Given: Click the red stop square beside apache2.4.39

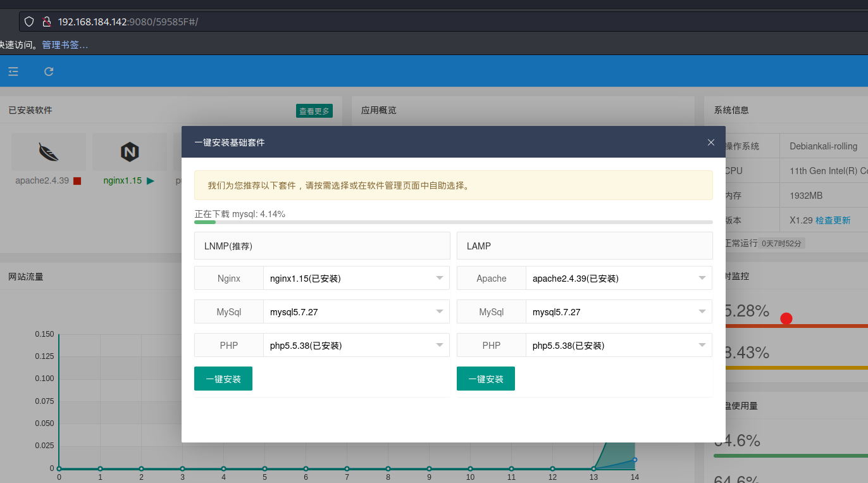Looking at the screenshot, I should click(77, 181).
